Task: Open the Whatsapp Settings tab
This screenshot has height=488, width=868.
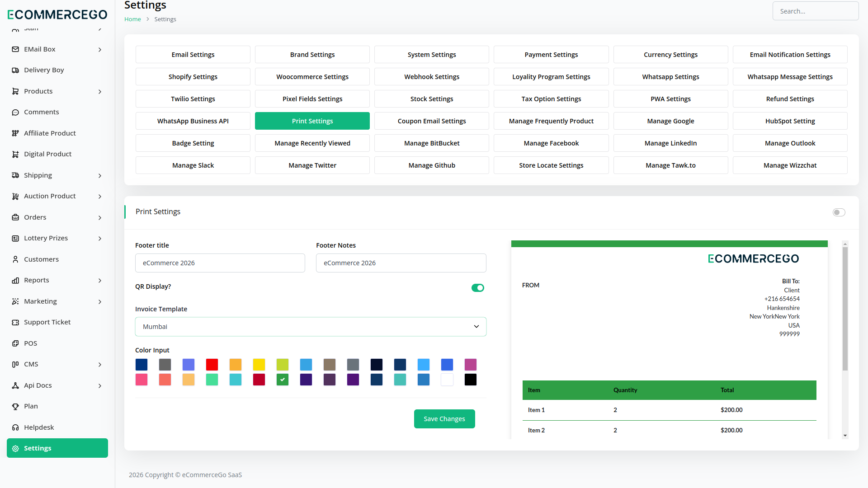Action: tap(670, 77)
